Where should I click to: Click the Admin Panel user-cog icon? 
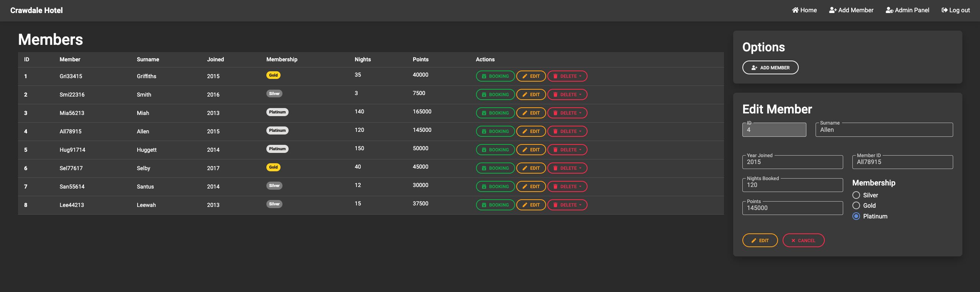(889, 10)
